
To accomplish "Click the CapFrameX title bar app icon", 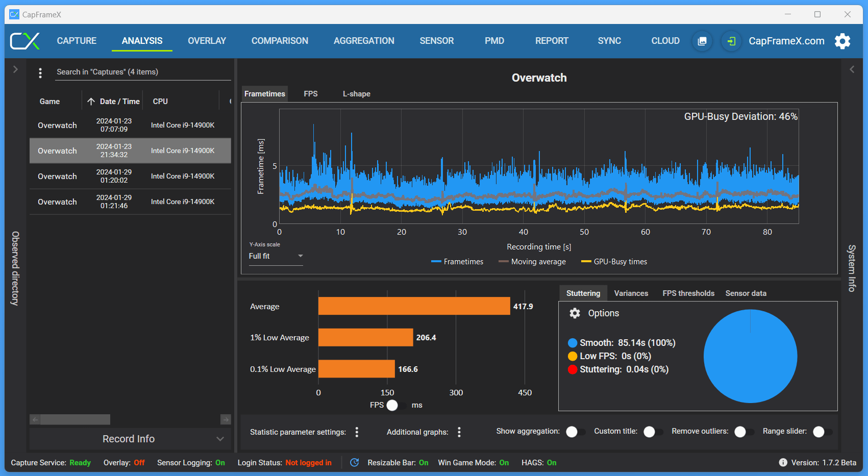I will 14,14.
